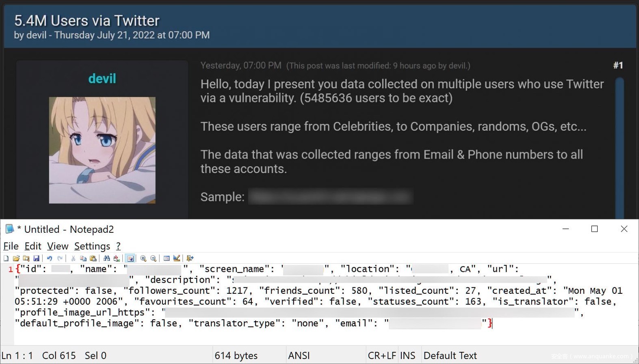This screenshot has height=364, width=639.
Task: Click the Exit door icon in toolbar
Action: pyautogui.click(x=190, y=258)
